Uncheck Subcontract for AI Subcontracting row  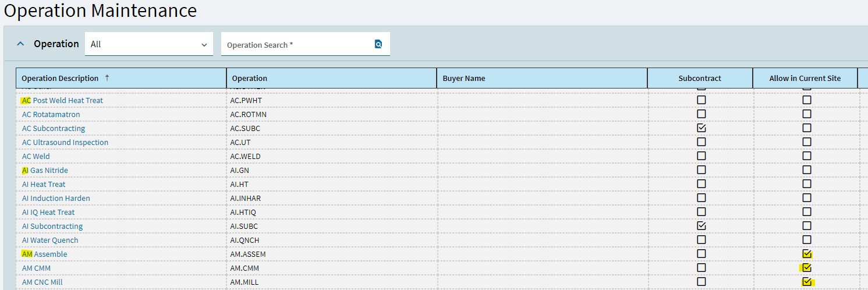point(702,225)
